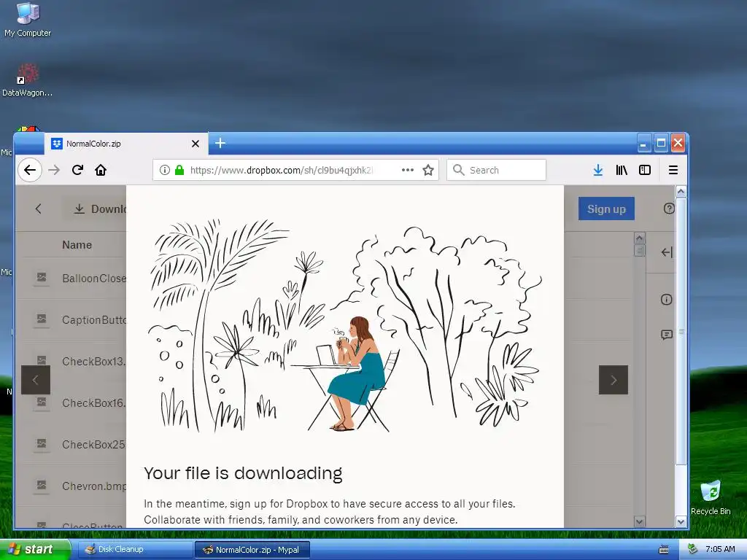Click up arrow of file list scrollbar
747x560 pixels.
639,238
